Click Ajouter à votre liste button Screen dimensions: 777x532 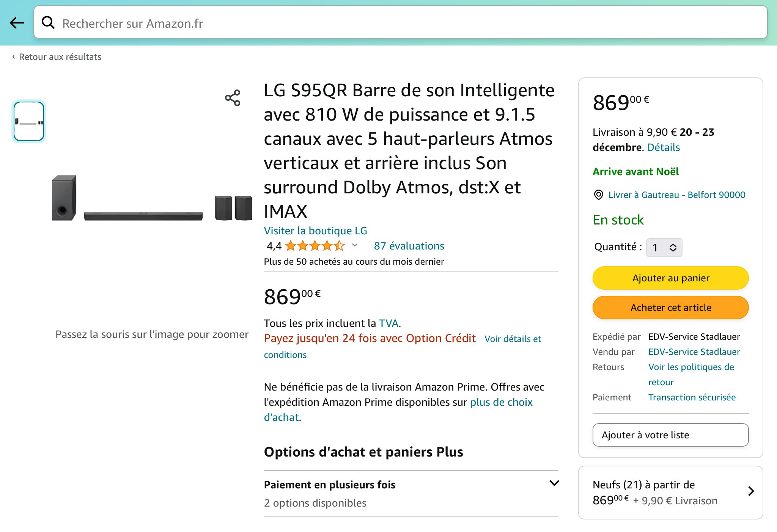(x=670, y=435)
